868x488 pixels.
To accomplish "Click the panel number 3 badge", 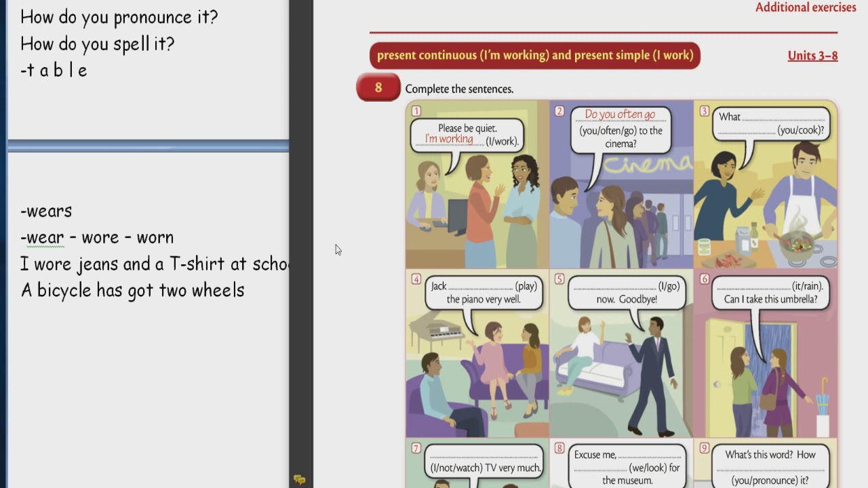I will [x=704, y=110].
